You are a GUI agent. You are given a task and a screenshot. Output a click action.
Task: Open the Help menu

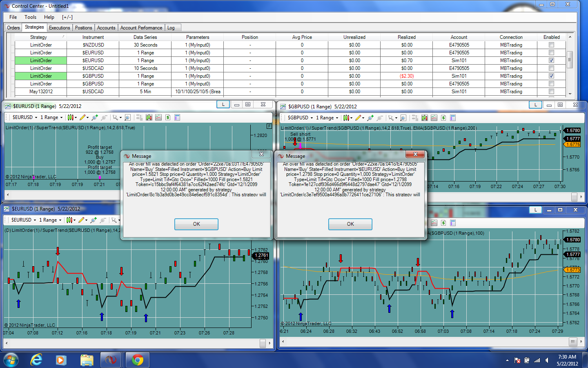(x=49, y=17)
